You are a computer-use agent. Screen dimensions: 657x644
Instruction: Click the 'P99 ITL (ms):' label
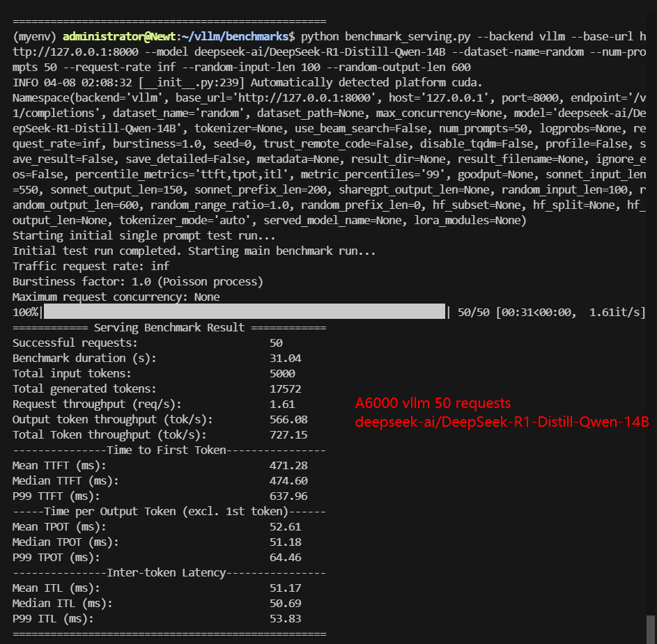tap(53, 619)
